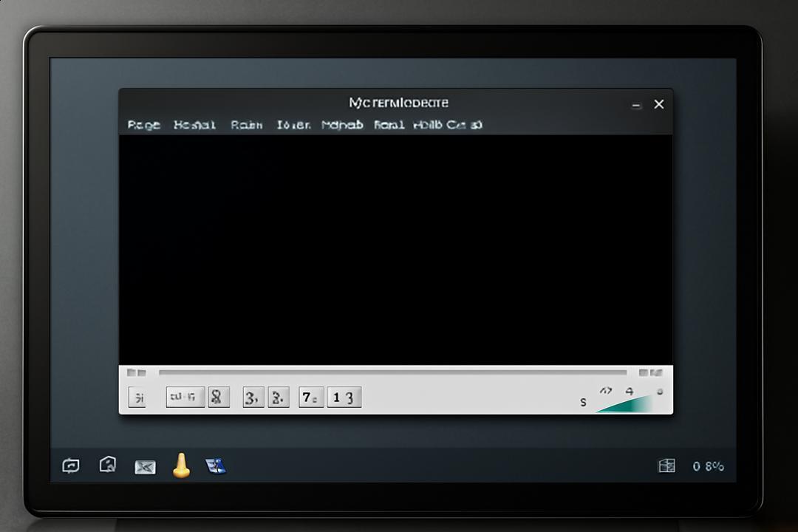
Task: Open the blue app icon in the taskbar
Action: (x=216, y=465)
